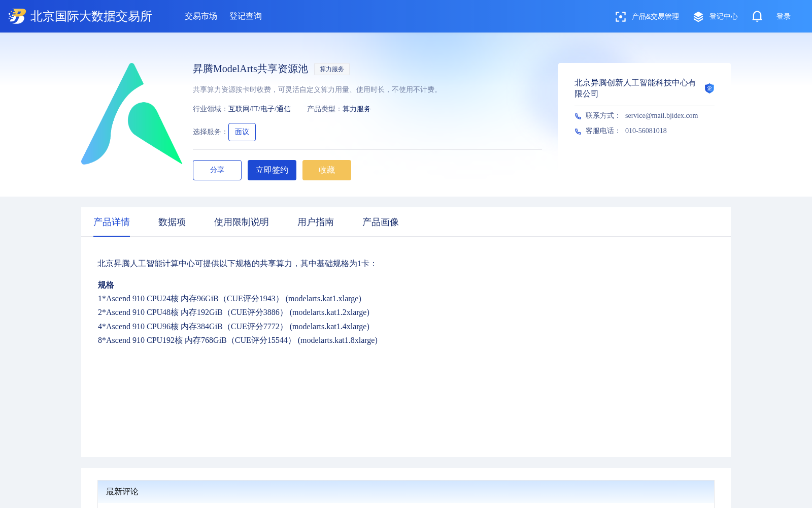The width and height of the screenshot is (812, 508).
Task: Click the spec line modelarts.kat1.4xlarge
Action: click(x=233, y=327)
